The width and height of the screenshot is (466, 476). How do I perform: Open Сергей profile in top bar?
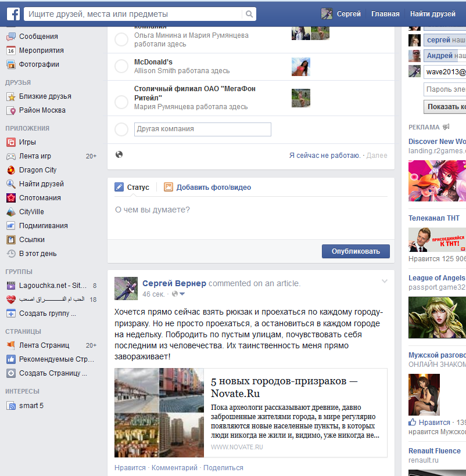341,14
